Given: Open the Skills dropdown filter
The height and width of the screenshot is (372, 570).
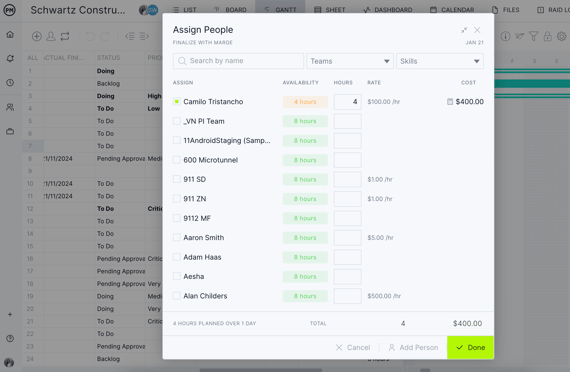Looking at the screenshot, I should coord(440,61).
